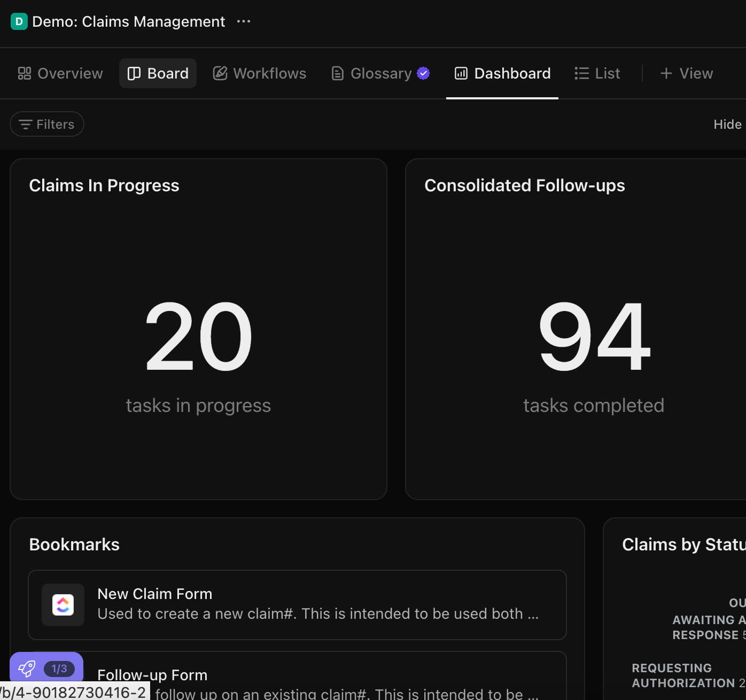Select the Dashboard tab
This screenshot has height=700, width=746.
pos(502,73)
